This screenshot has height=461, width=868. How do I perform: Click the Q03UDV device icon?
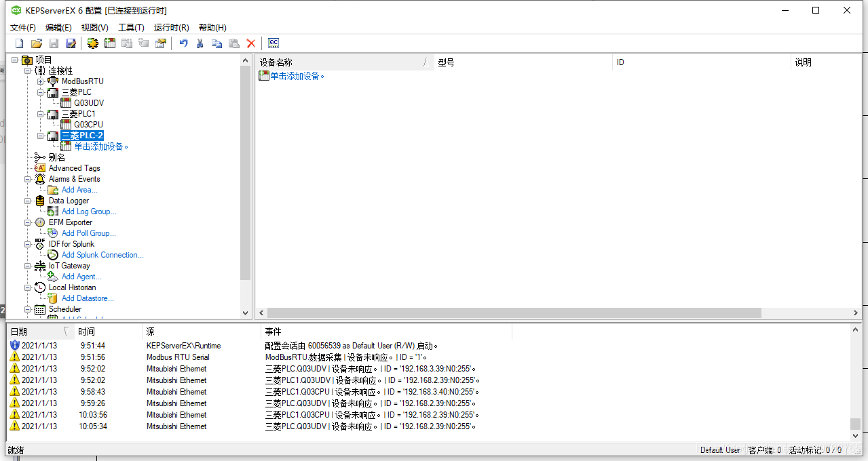coord(66,103)
